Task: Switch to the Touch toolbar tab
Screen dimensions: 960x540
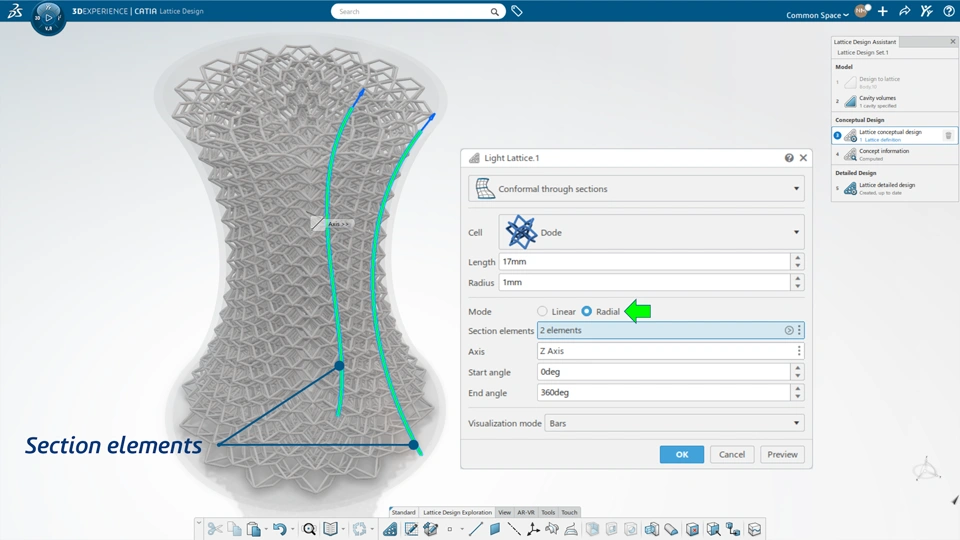Action: [569, 512]
